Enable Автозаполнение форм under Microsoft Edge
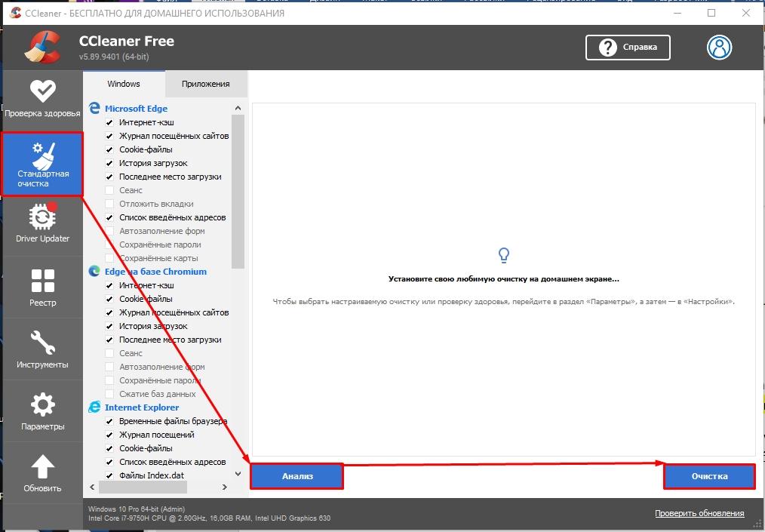The height and width of the screenshot is (532, 765). coord(109,232)
